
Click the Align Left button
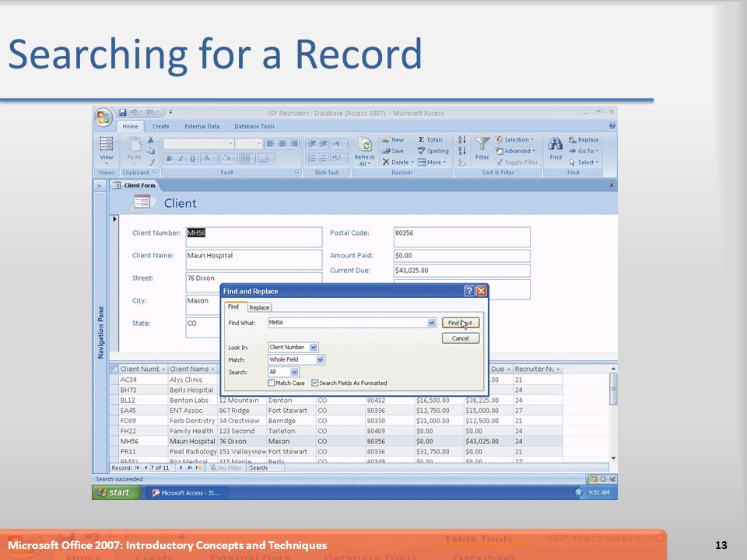click(x=270, y=143)
